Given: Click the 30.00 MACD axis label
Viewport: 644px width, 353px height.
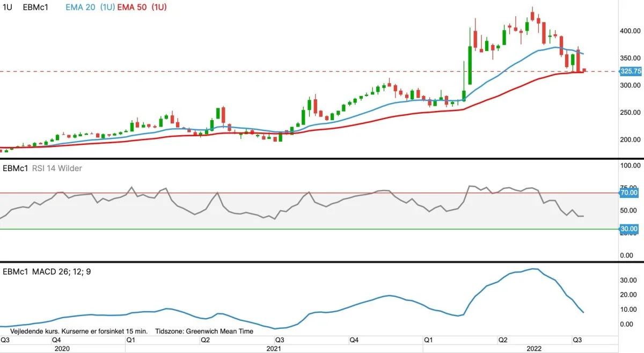Looking at the screenshot, I should (x=628, y=280).
